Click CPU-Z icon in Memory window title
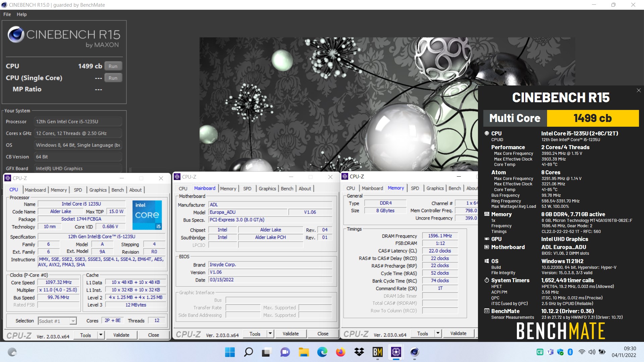 pos(345,176)
